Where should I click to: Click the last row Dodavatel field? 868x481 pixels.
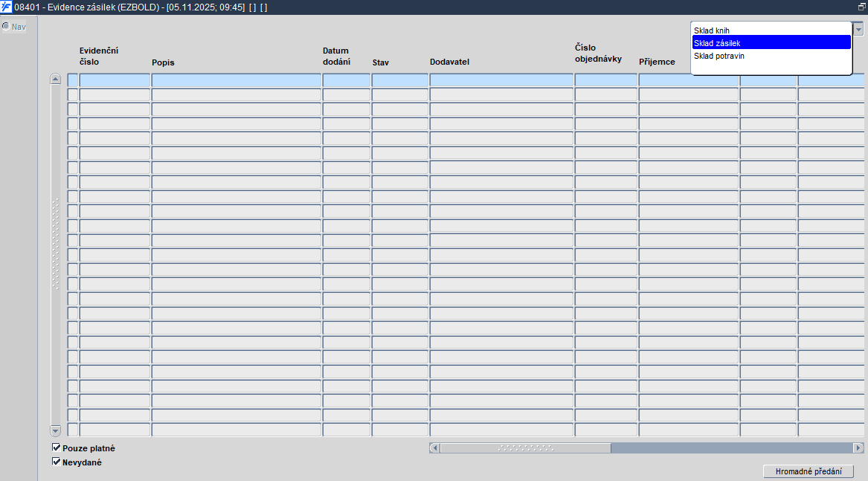(501, 430)
